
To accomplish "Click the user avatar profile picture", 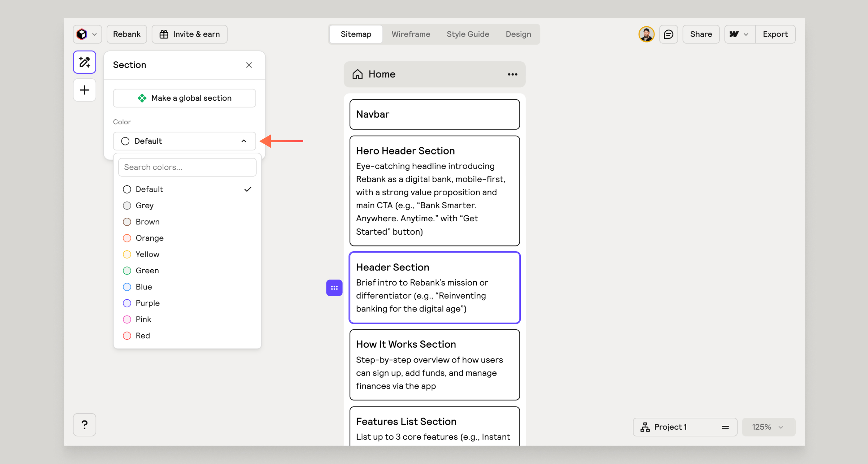I will click(x=646, y=34).
